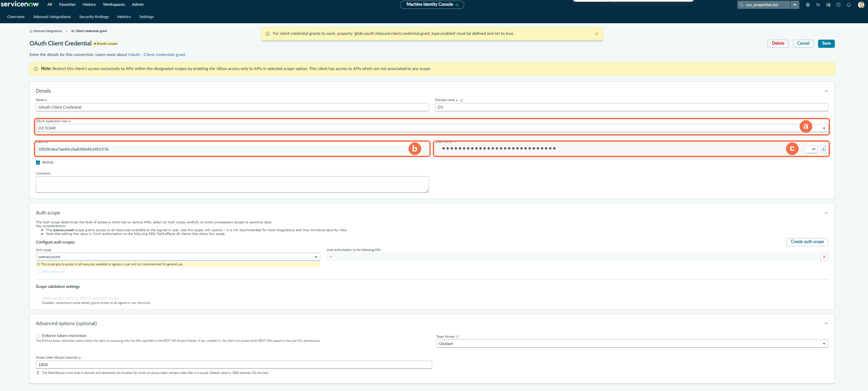Image resolution: width=868 pixels, height=391 pixels.
Task: Click the home icon in breadcrumb
Action: point(31,31)
